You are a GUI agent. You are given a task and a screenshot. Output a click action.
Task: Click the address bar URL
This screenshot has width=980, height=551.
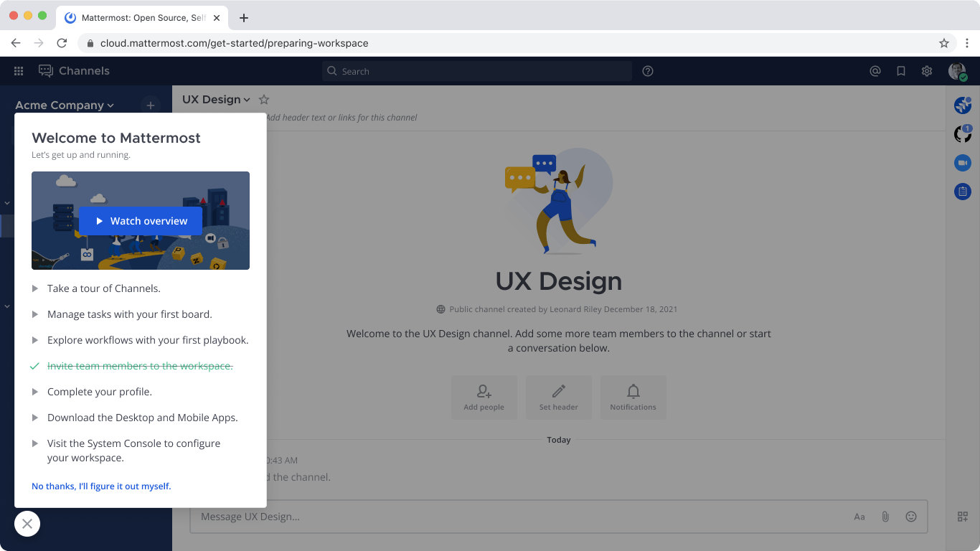click(235, 43)
